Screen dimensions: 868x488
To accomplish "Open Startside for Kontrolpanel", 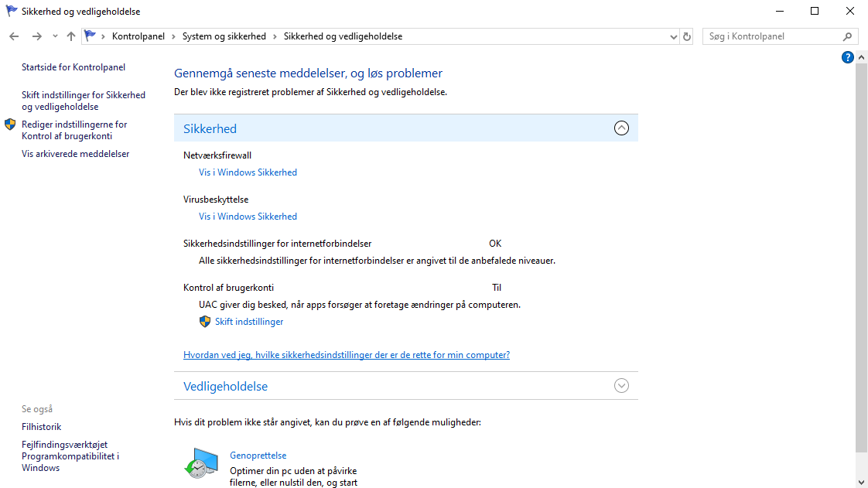I will (73, 67).
